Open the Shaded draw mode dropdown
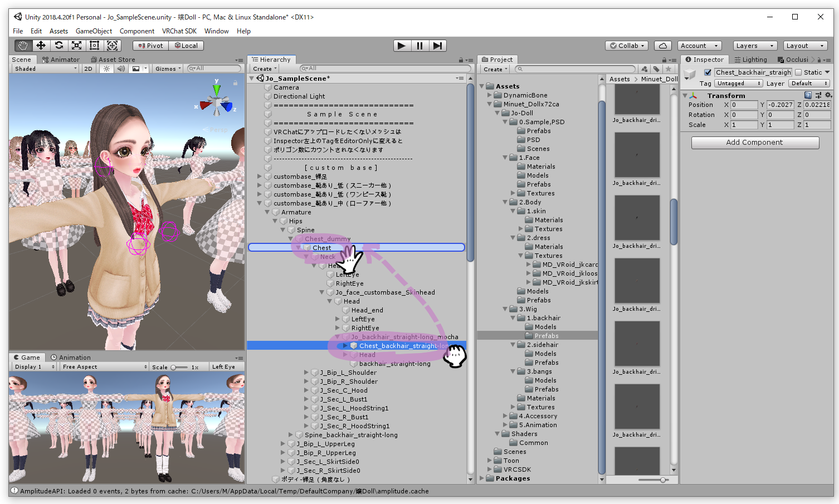The width and height of the screenshot is (839, 504). pyautogui.click(x=46, y=68)
